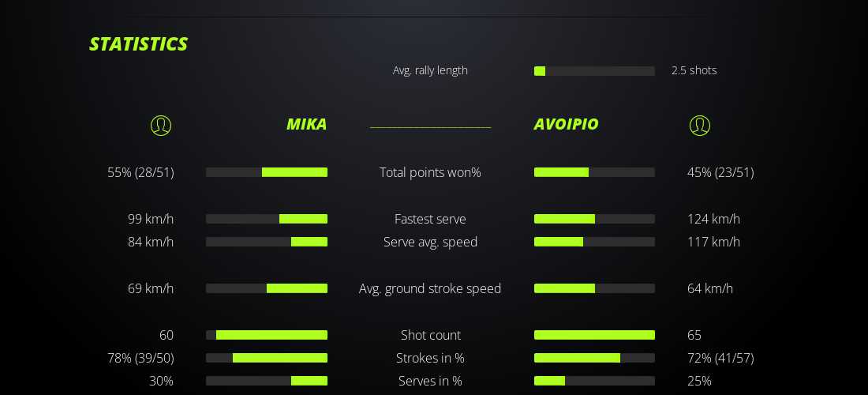Click the Total points won% label
Viewport: 868px width, 395px height.
[x=430, y=172]
